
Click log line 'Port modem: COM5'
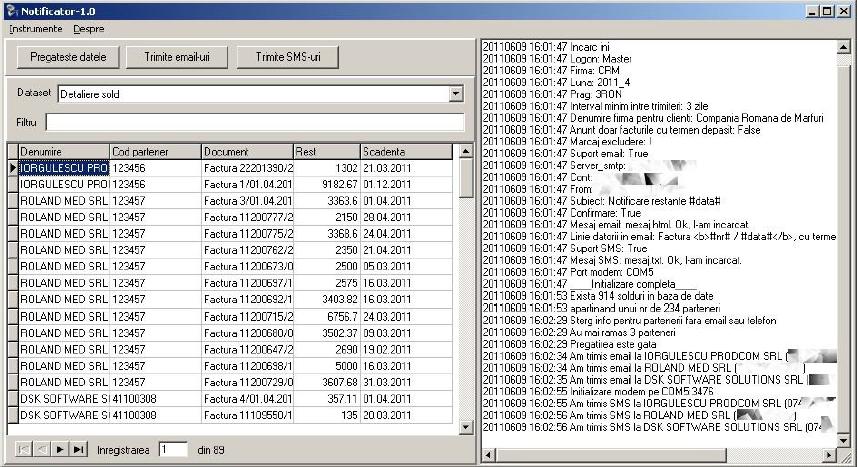tap(568, 272)
